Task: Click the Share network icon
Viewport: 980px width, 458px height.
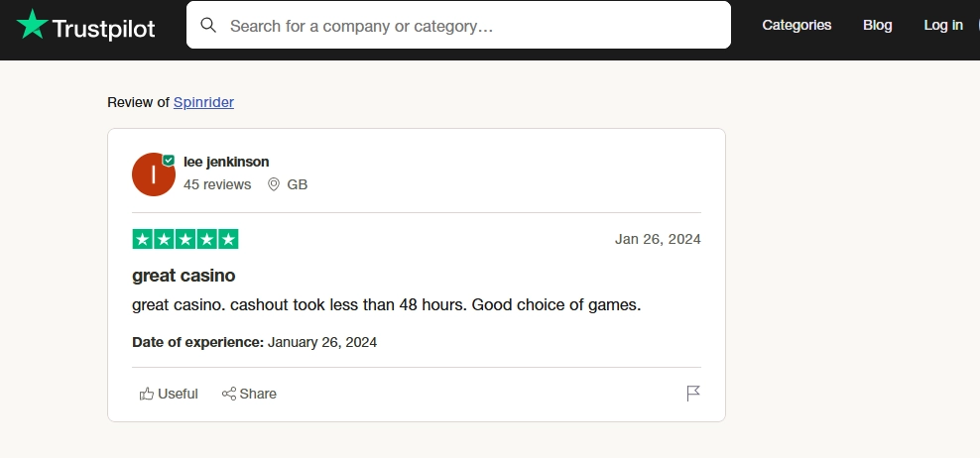Action: (229, 394)
